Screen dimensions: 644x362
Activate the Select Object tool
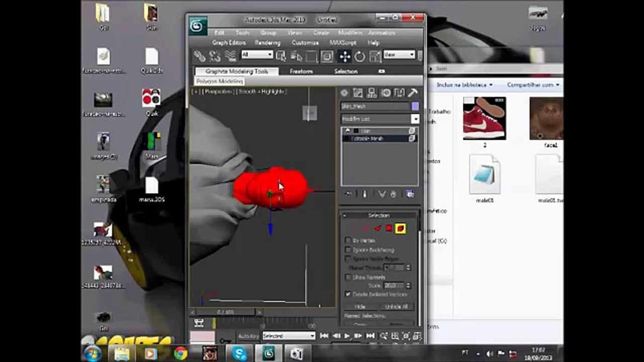pos(281,56)
